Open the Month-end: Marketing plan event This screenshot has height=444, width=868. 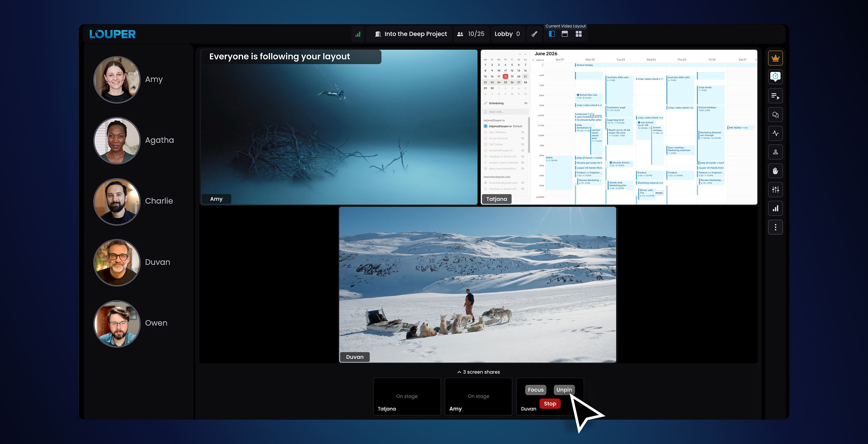pos(620,185)
